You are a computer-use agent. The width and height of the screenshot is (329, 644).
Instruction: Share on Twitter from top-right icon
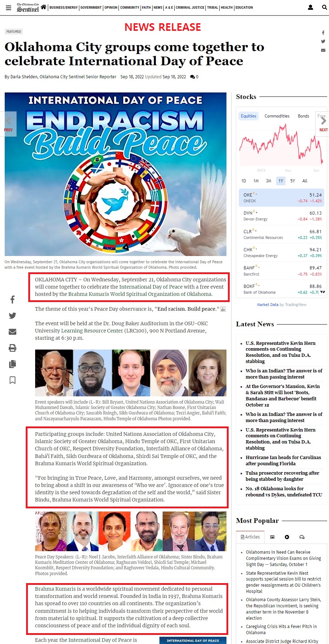[x=323, y=41]
